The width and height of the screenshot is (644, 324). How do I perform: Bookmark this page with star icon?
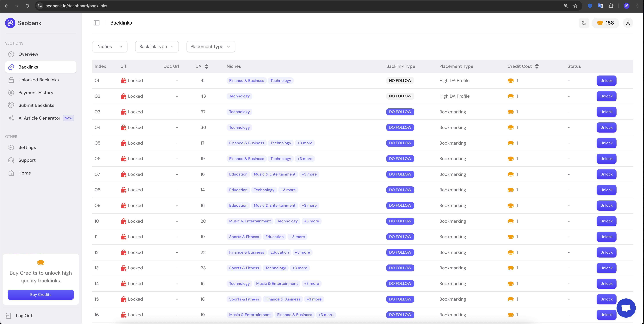click(x=576, y=6)
